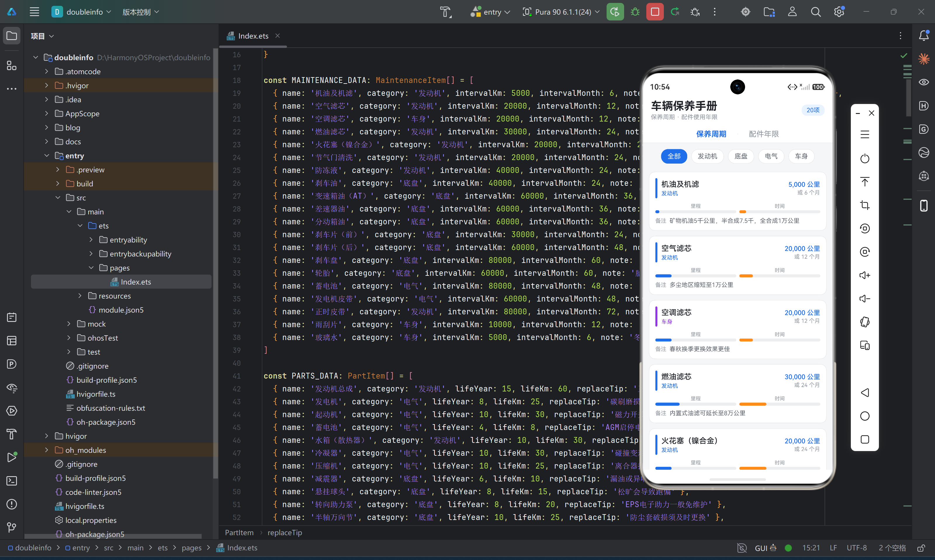Open Search Everywhere magnifier icon
The width and height of the screenshot is (935, 560).
click(x=815, y=12)
